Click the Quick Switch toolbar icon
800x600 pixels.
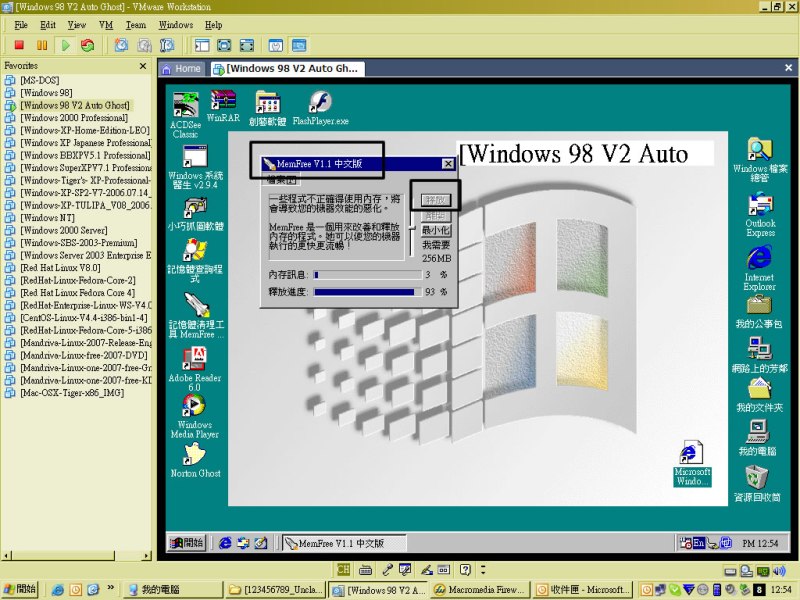pyautogui.click(x=246, y=45)
